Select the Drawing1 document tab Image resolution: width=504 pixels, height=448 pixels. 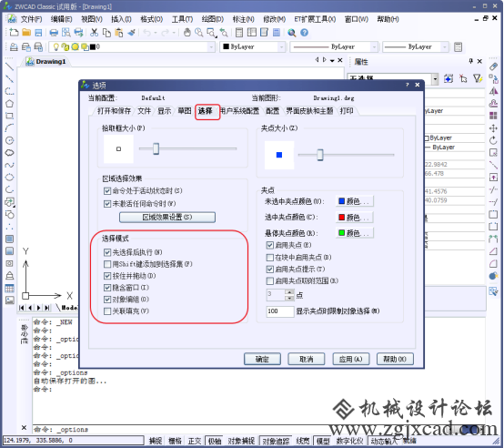(46, 61)
